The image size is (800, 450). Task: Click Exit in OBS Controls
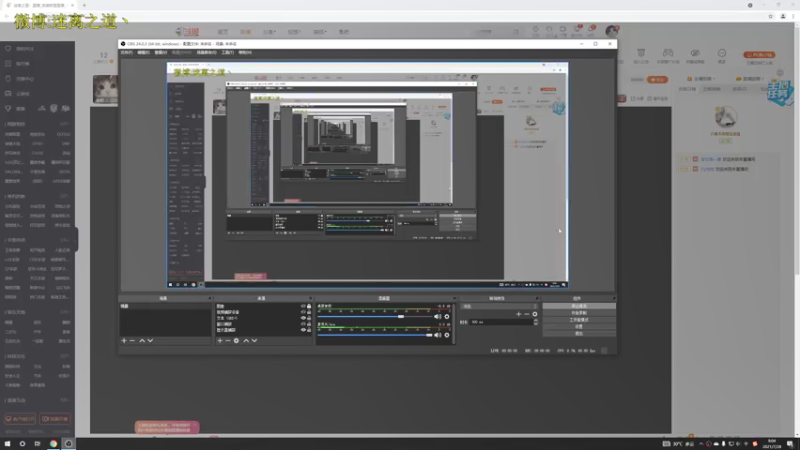pos(579,333)
